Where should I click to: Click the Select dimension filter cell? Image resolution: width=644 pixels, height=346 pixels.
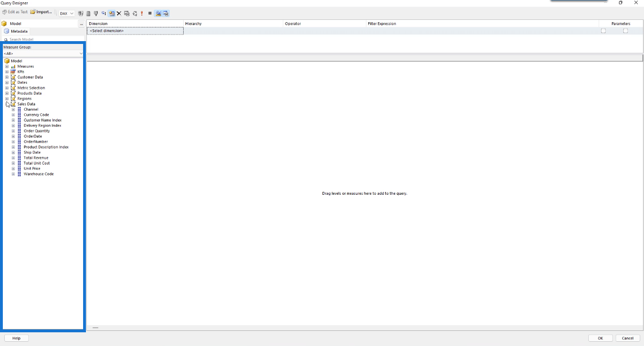tap(135, 31)
